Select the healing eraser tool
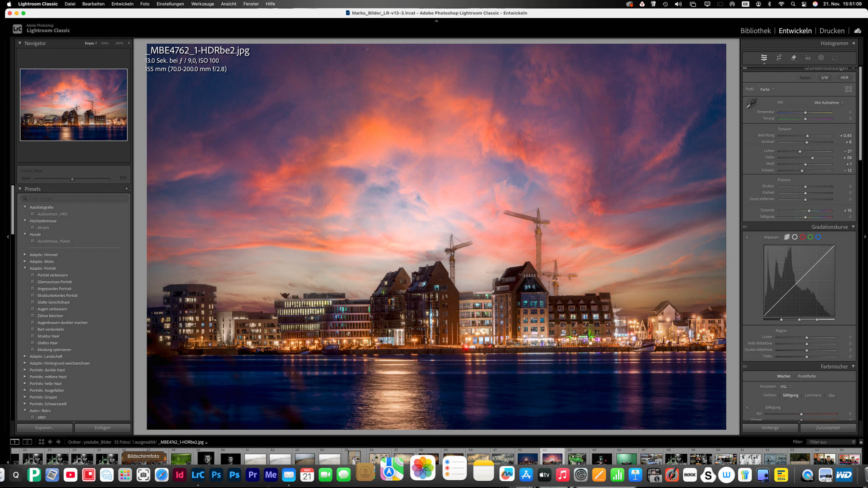The height and width of the screenshot is (488, 868). point(793,58)
